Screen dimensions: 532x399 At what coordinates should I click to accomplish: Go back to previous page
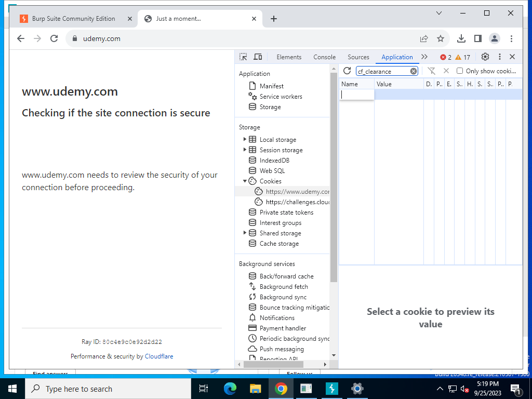pos(21,38)
